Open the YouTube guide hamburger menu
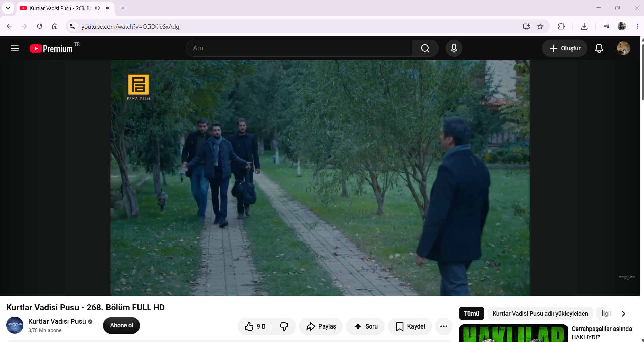 [x=15, y=48]
